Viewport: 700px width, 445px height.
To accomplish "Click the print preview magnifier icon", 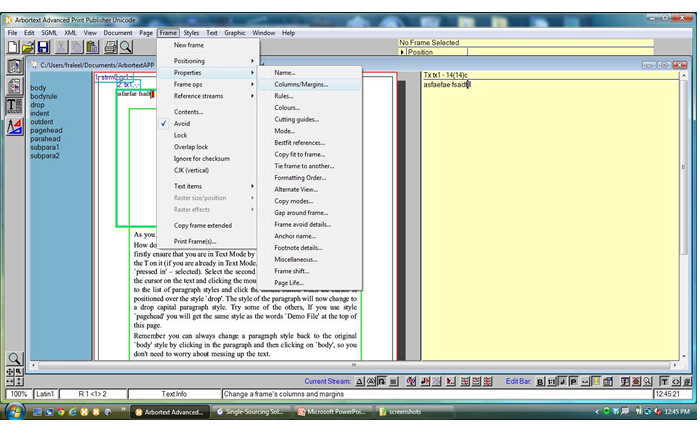I will pos(126,47).
